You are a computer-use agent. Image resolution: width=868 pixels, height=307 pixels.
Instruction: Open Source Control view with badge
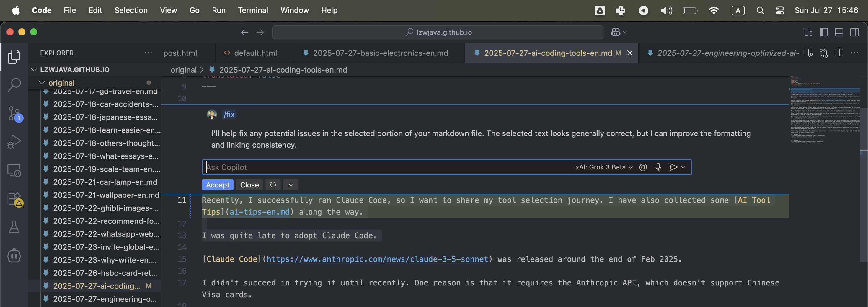coord(14,114)
